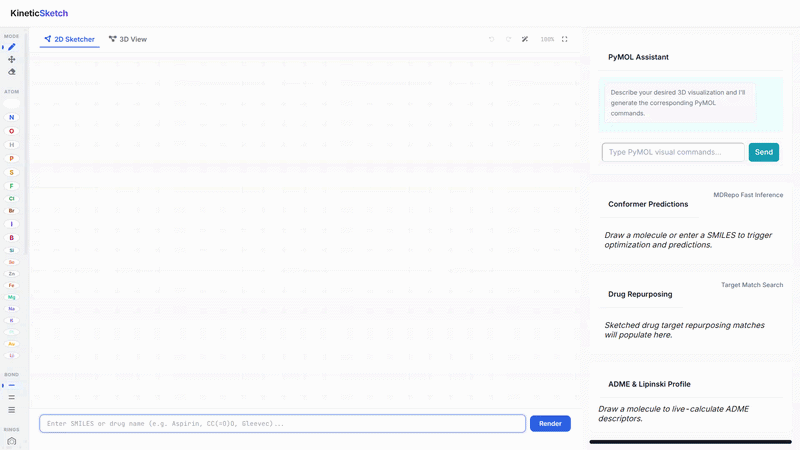Click the horizontal scrollbar under right panel
Screen dimensions: 800x450
690,442
